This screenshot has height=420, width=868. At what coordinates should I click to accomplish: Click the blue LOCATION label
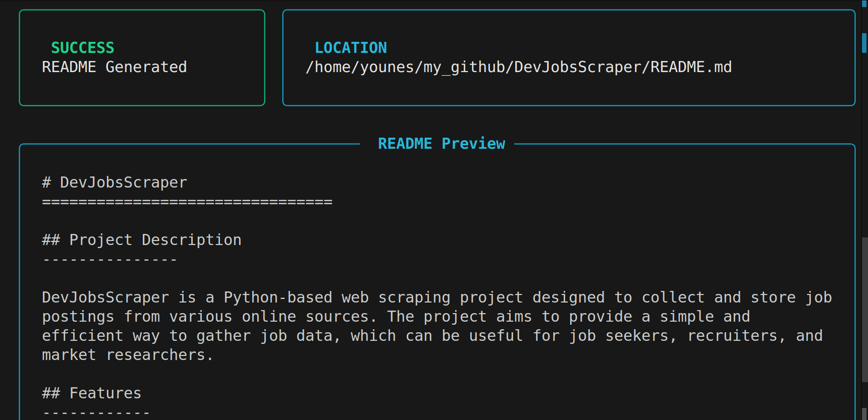[x=351, y=48]
